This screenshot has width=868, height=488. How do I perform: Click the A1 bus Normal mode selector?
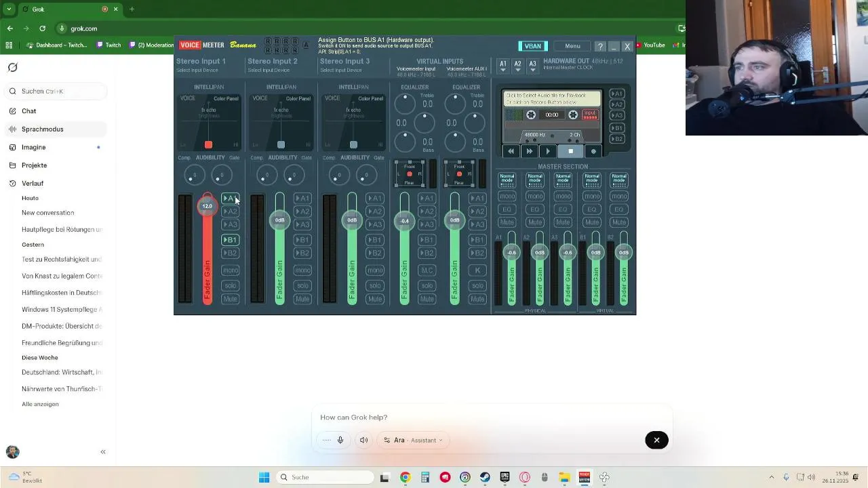507,180
